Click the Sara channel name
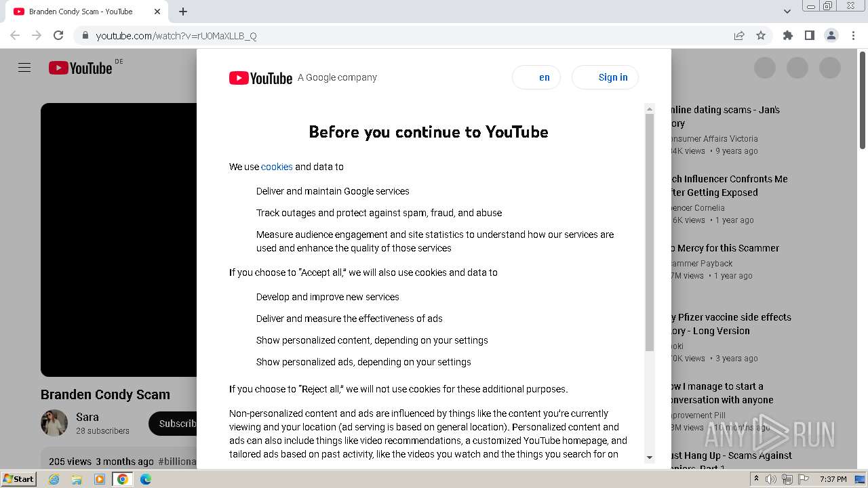Viewport: 868px width, 488px height. (x=87, y=417)
